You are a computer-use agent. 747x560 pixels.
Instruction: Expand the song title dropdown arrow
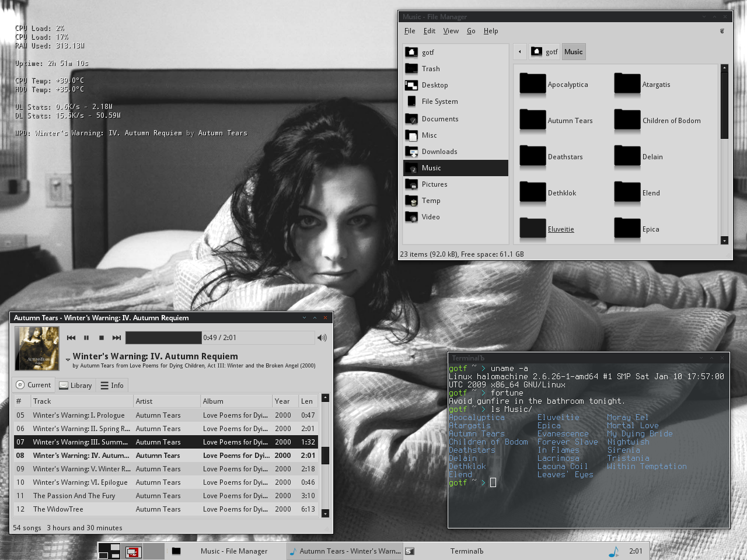pos(68,359)
